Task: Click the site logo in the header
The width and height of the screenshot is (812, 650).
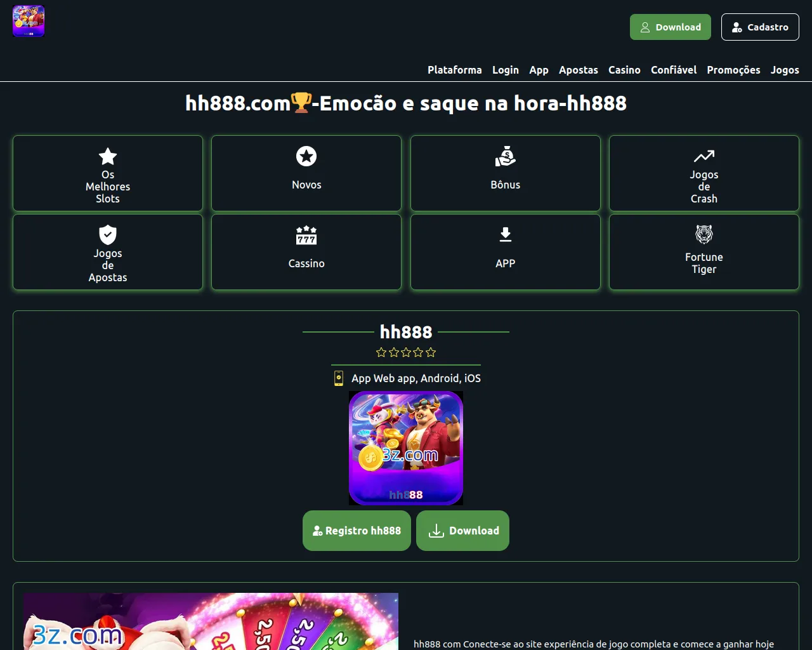Action: [x=29, y=21]
